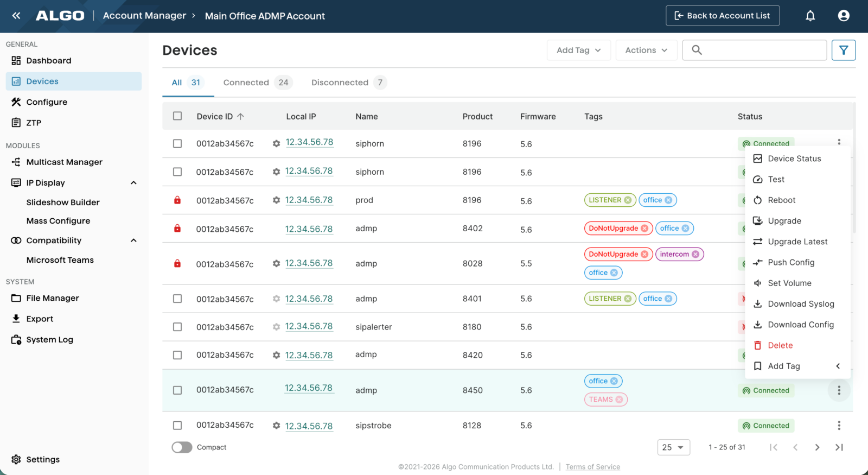Open notifications bell icon
The height and width of the screenshot is (475, 868).
(810, 16)
